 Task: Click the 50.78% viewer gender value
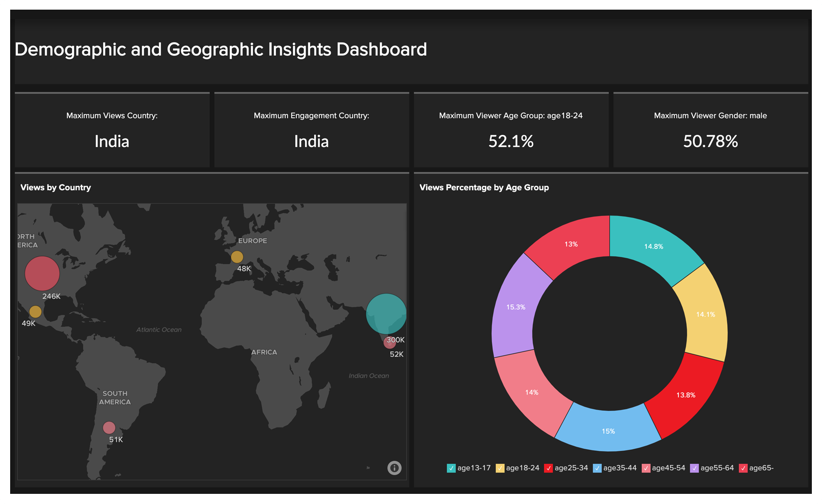point(710,141)
